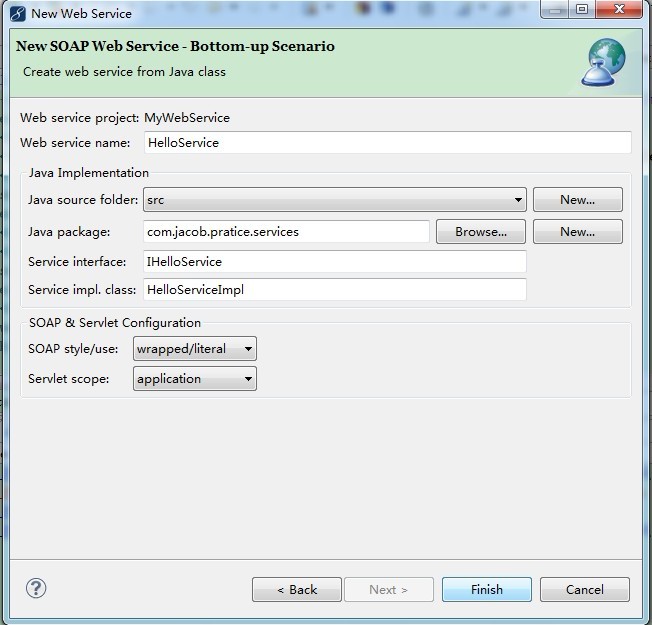Focus the Web service name field

[388, 143]
